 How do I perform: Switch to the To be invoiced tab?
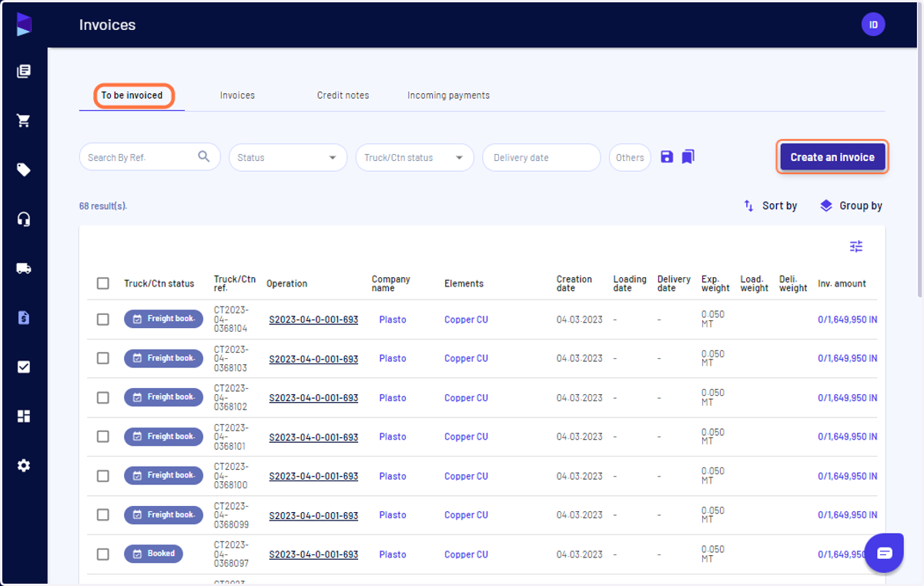[x=132, y=95]
